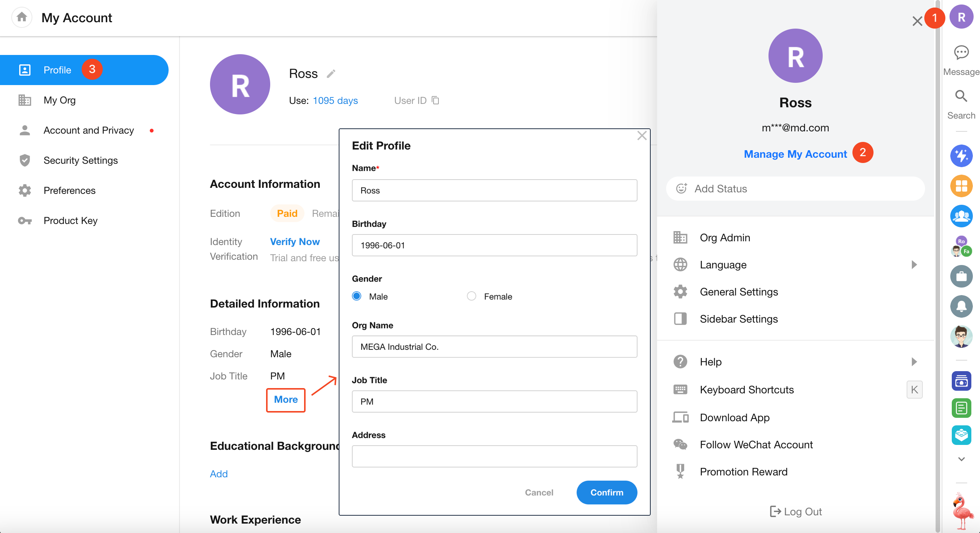Expand the Help submenu arrow

[x=914, y=361]
